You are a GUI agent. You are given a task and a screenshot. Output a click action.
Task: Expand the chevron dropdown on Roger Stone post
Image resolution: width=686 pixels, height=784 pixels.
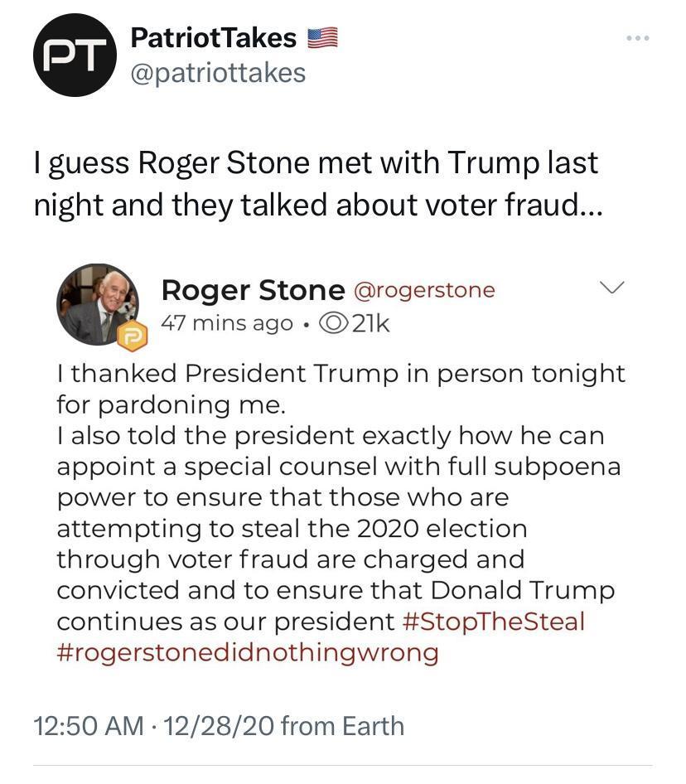click(x=612, y=288)
